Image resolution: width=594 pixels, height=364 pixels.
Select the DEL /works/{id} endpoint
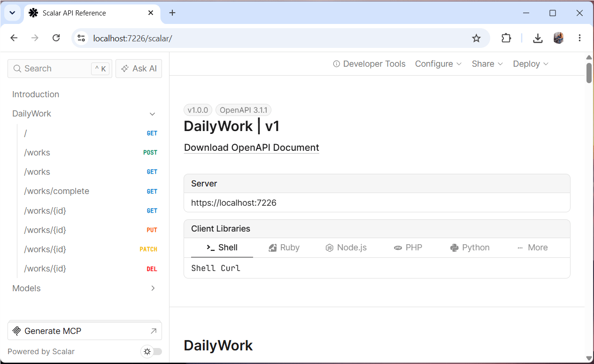coord(91,269)
